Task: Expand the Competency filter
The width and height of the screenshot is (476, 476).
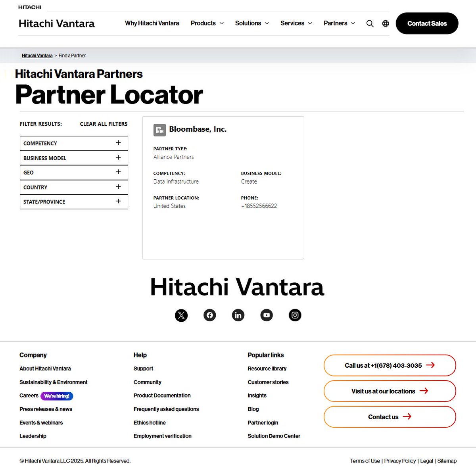Action: (74, 143)
